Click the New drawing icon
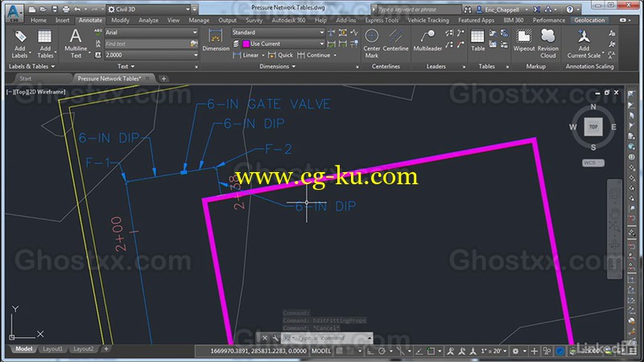The height and width of the screenshot is (362, 644). 32,9
